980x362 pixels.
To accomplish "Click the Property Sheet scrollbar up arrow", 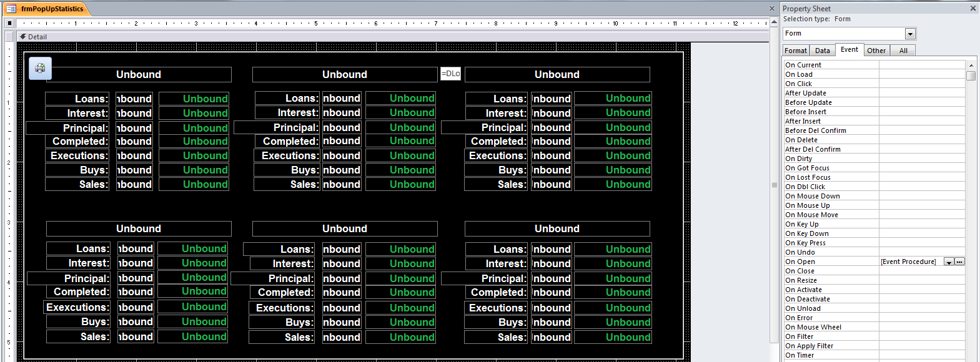I will click(x=971, y=65).
